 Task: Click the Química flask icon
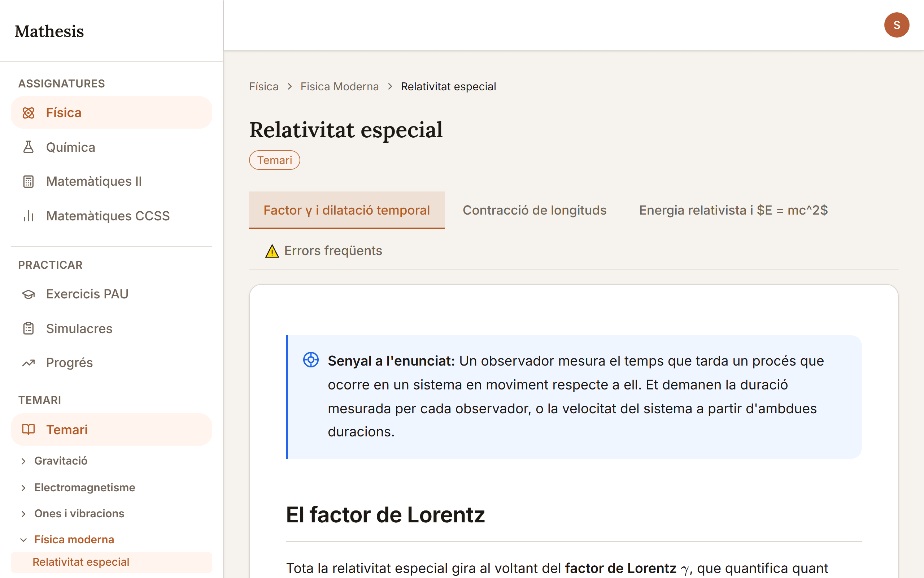(29, 147)
